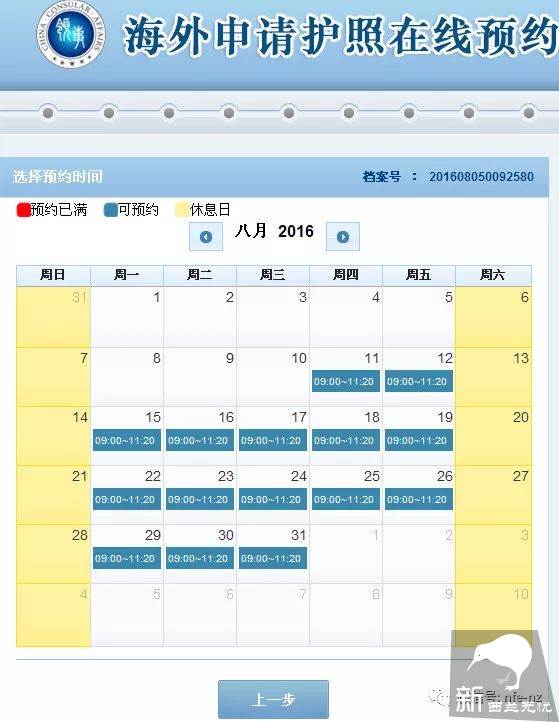Click the 周二 column header
559x722 pixels.
[200, 275]
